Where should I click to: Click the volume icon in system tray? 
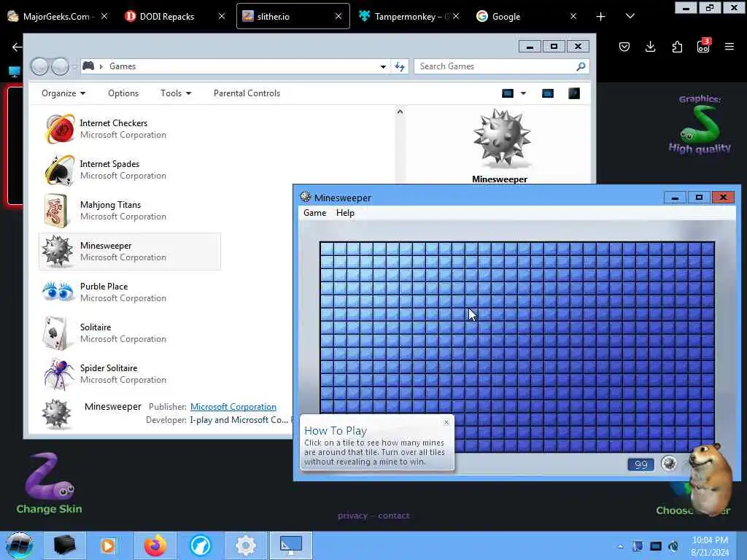(x=673, y=546)
